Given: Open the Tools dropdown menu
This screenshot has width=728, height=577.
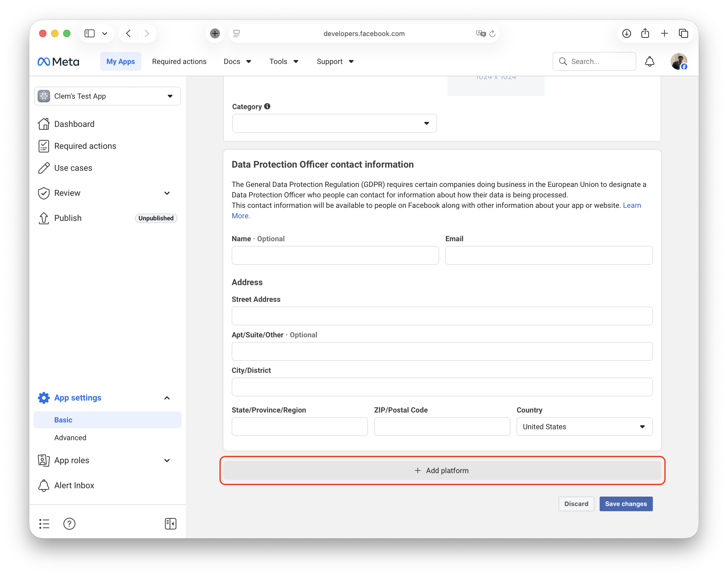Looking at the screenshot, I should [284, 61].
